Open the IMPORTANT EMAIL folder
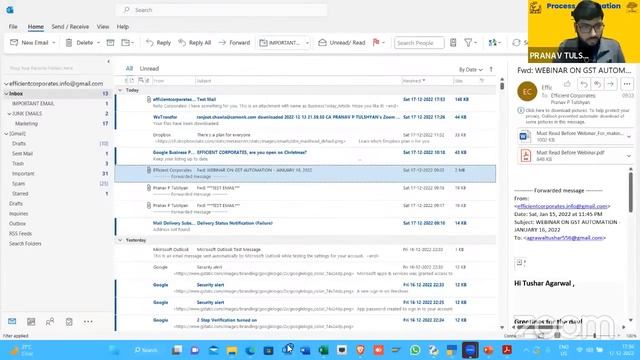 point(33,104)
